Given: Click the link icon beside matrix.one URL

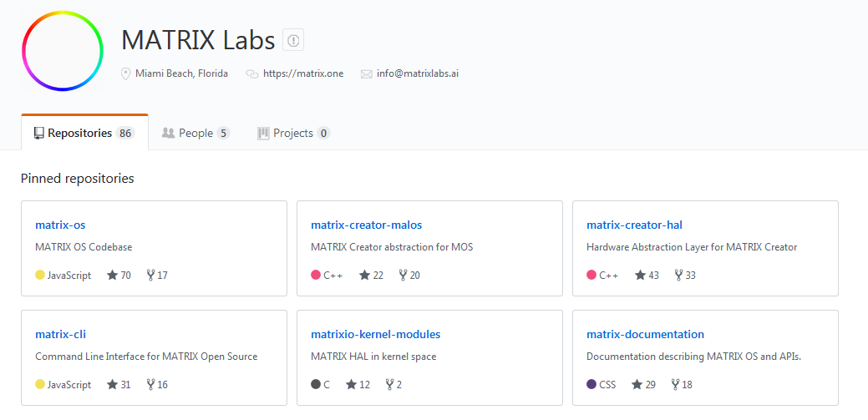Looking at the screenshot, I should pyautogui.click(x=252, y=73).
